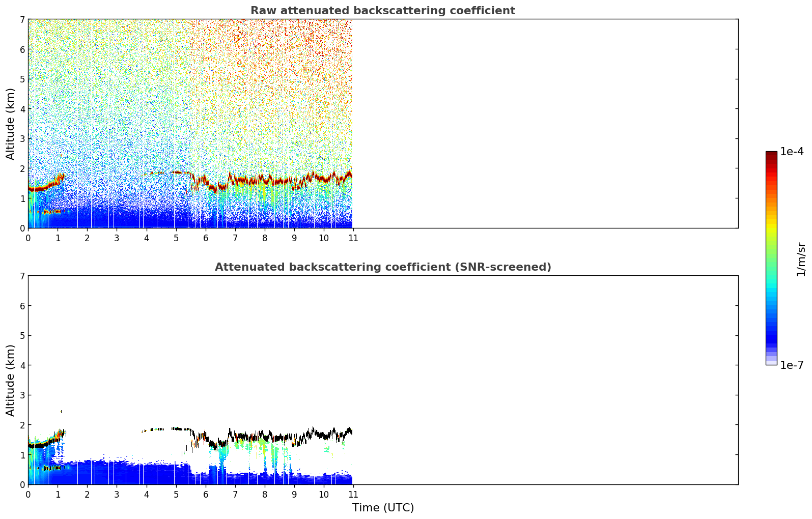The width and height of the screenshot is (812, 519).
Task: Click time tick '5' on the SNR-screened plot
Action: pyautogui.click(x=176, y=495)
